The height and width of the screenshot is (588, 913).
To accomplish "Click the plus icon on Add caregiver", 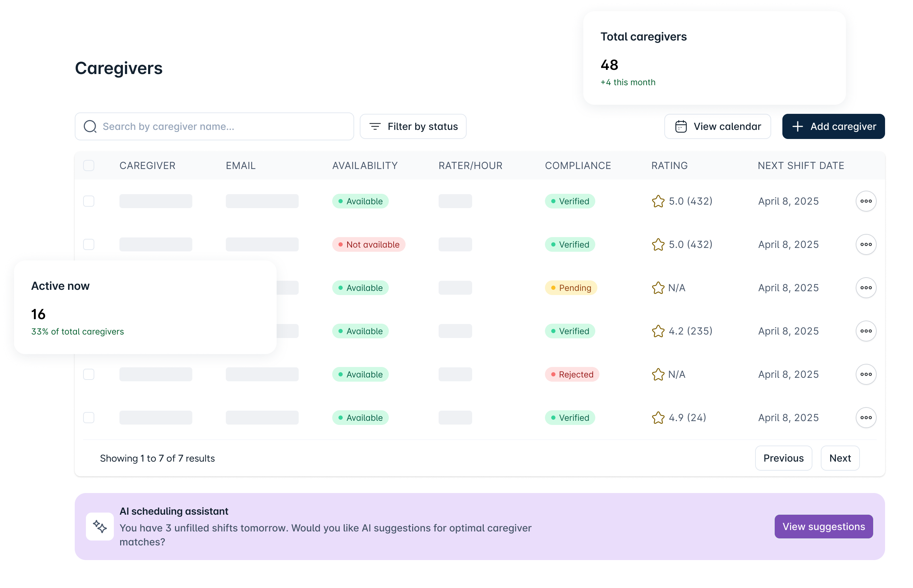I will 797,126.
